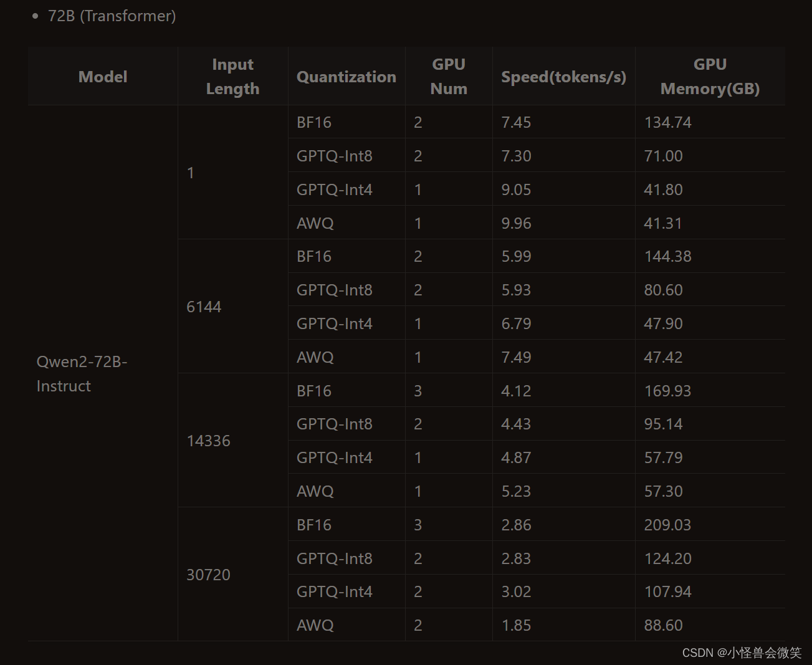Select the 'GPU Num' column header
The height and width of the screenshot is (665, 812).
[449, 77]
